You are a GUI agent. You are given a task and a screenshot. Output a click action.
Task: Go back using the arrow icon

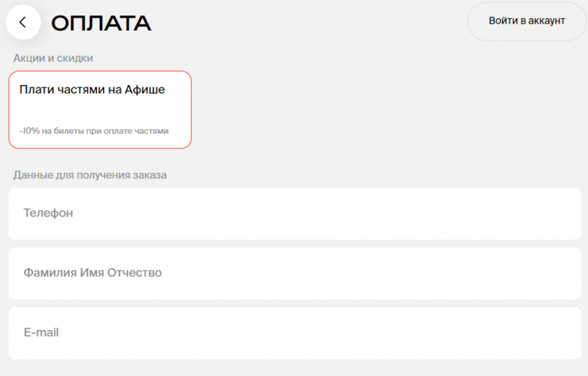coord(23,22)
